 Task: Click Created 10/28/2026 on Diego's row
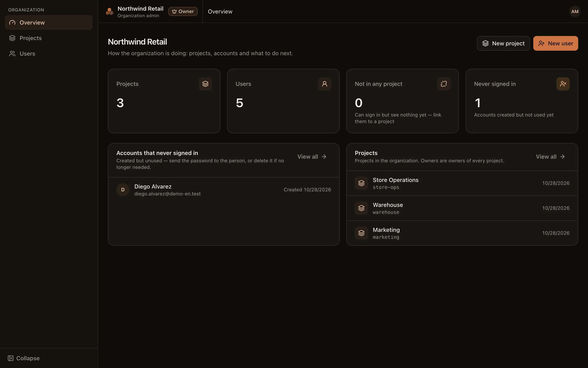click(307, 190)
